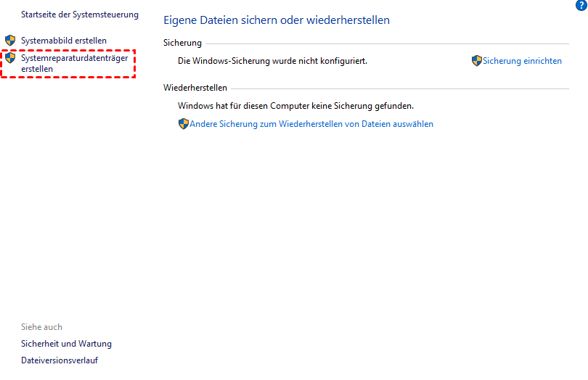This screenshot has height=380, width=588.
Task: Open Systemabbild erstellen link
Action: tap(64, 41)
